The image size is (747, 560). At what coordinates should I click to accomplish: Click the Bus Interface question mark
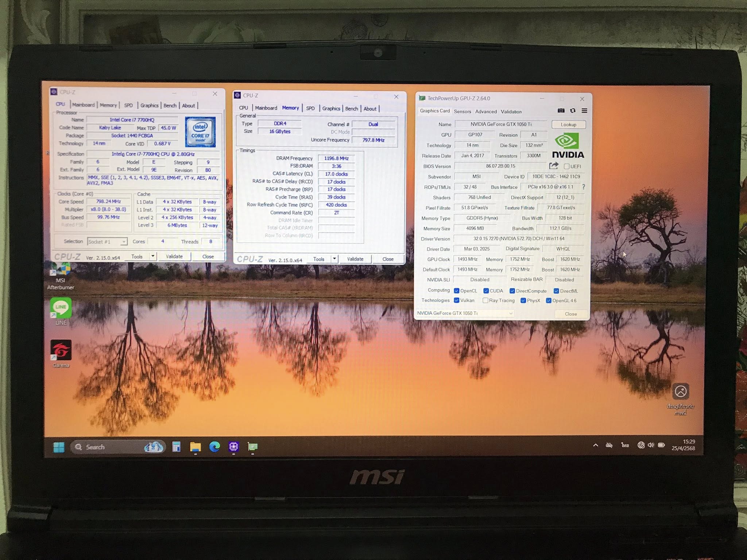[x=584, y=187]
